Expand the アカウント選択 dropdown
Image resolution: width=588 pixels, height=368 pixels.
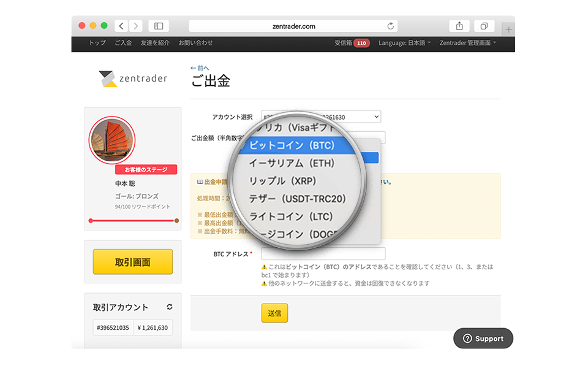(x=321, y=117)
